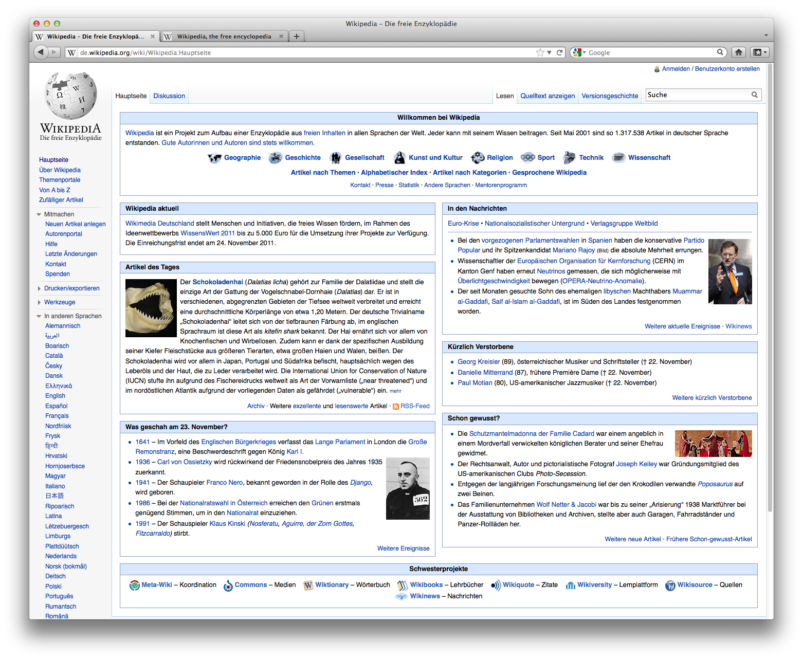The width and height of the screenshot is (803, 660).
Task: Close the 'Wikipedia – Die freie Enzyklopädie' tab
Action: (152, 36)
